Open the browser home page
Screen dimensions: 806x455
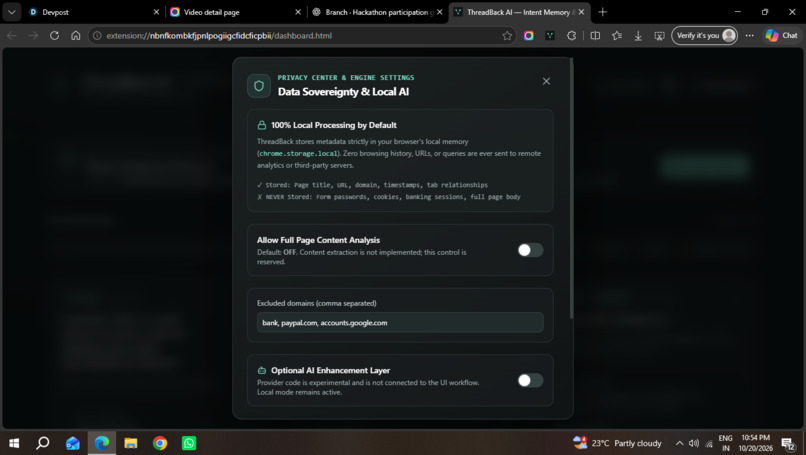point(76,35)
